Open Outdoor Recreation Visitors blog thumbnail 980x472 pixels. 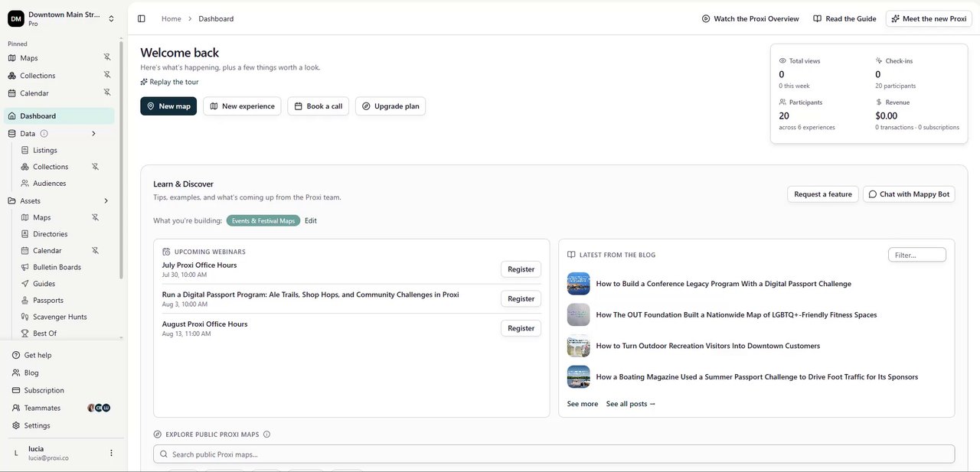pyautogui.click(x=579, y=346)
